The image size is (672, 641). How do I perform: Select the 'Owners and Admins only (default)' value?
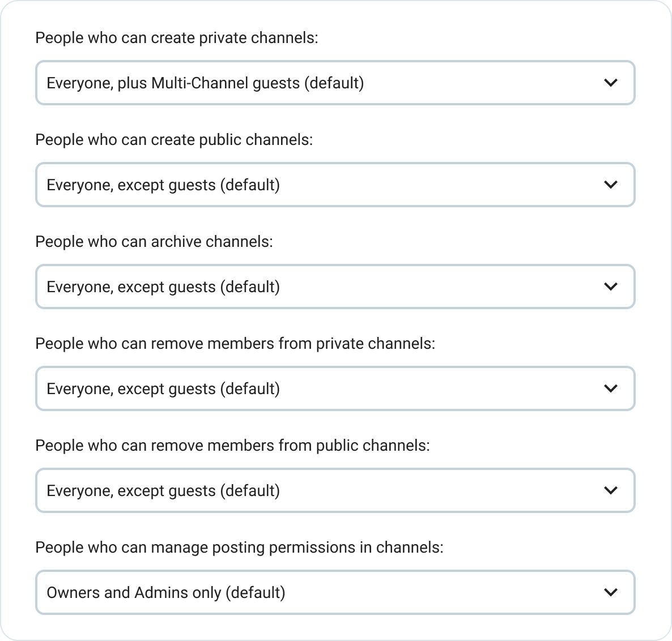(165, 593)
